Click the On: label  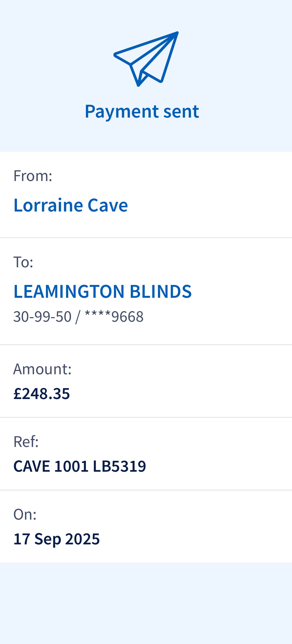click(25, 514)
